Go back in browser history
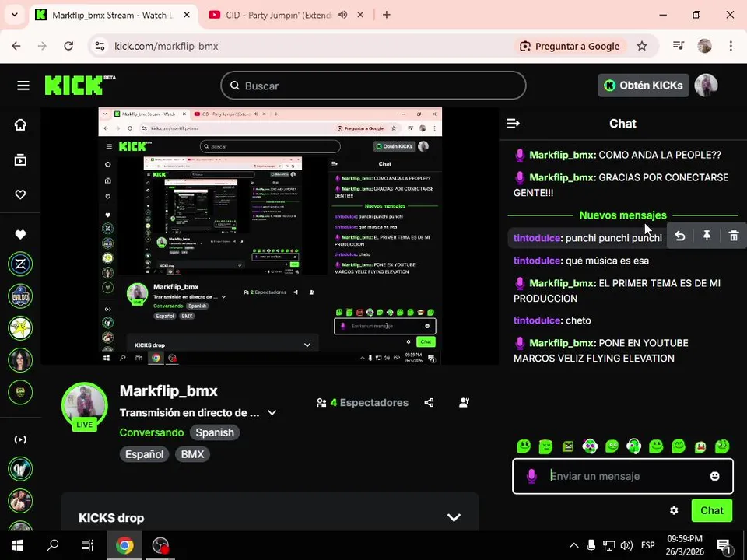This screenshot has width=747, height=560. pyautogui.click(x=16, y=46)
